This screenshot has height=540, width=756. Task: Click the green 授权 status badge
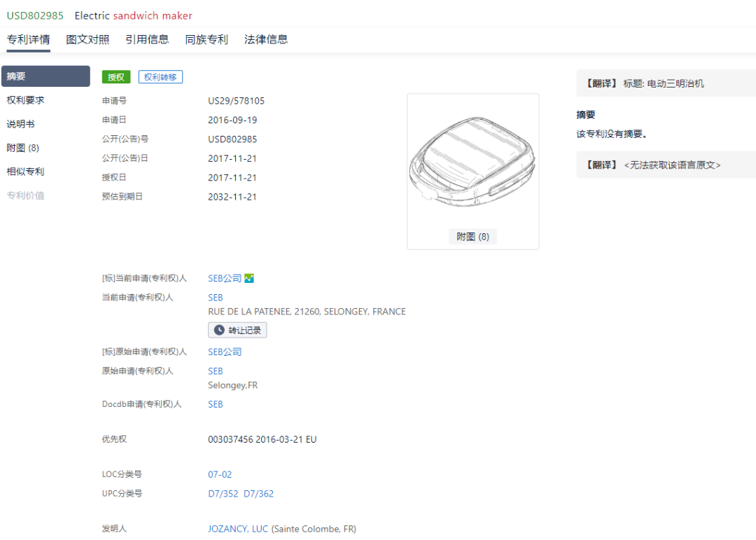[116, 77]
